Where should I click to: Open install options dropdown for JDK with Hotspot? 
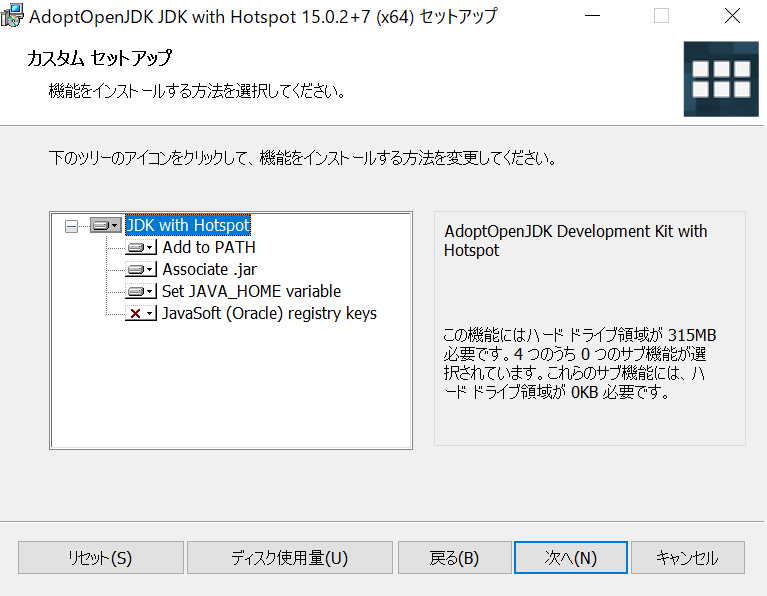(x=106, y=226)
